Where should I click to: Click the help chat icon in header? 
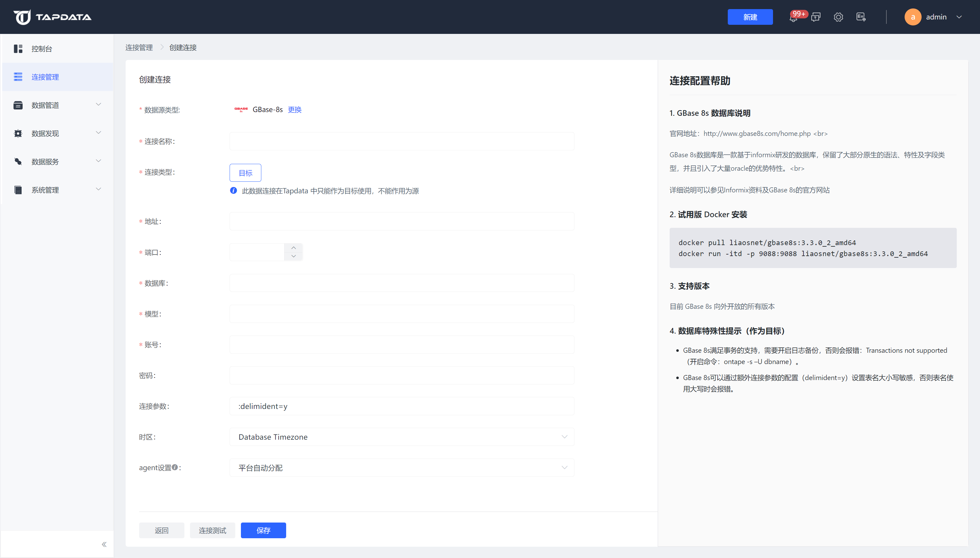(816, 17)
